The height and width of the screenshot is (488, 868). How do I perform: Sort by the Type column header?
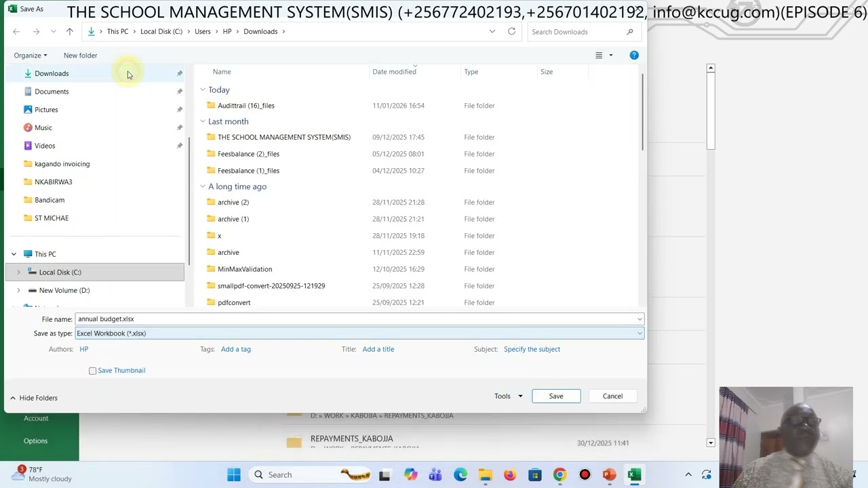click(471, 72)
